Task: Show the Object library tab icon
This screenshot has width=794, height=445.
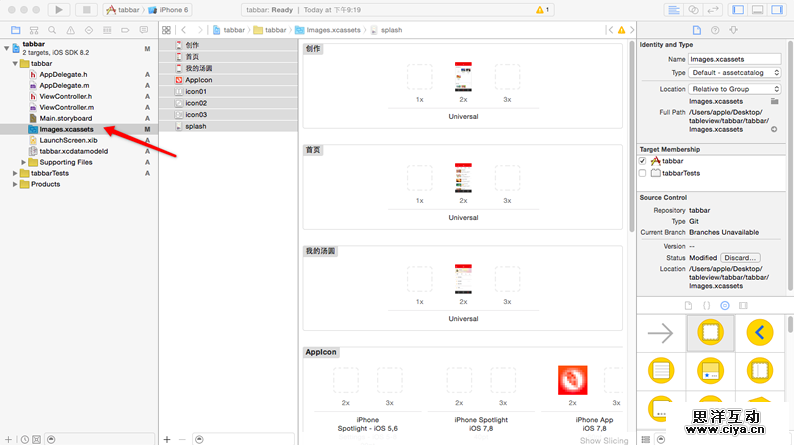Action: click(x=725, y=305)
